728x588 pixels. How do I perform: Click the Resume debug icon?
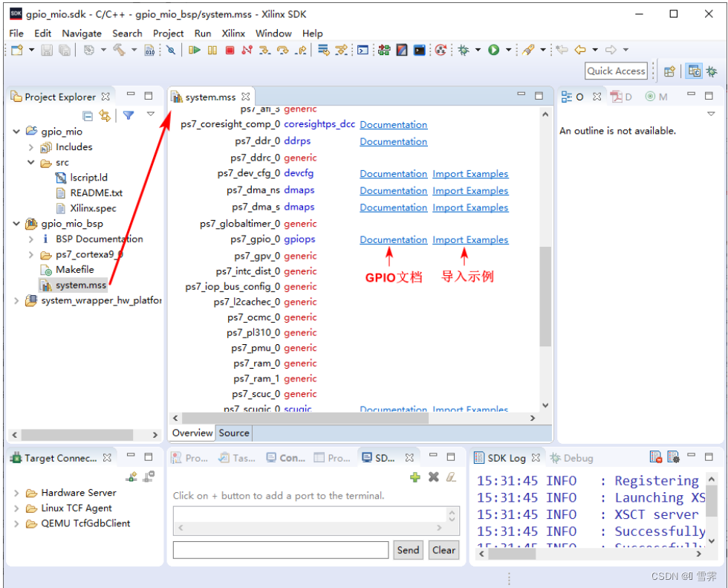(195, 50)
